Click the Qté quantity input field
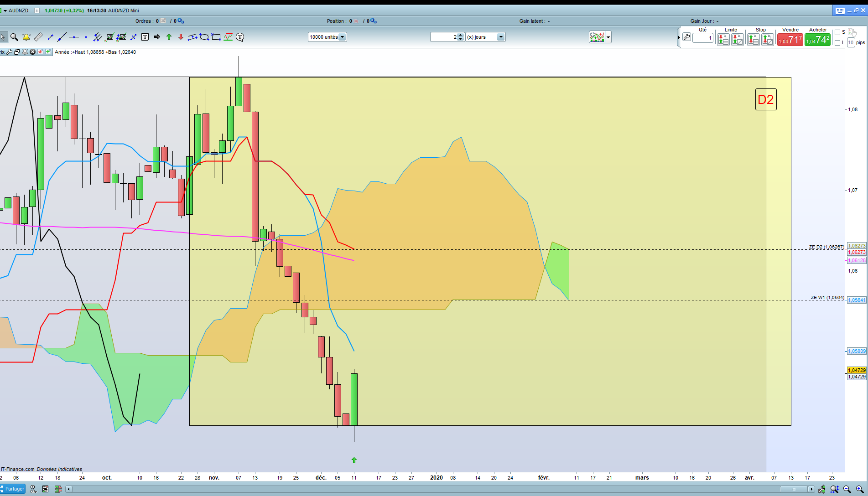Viewport: 868px width, 496px height. pyautogui.click(x=702, y=38)
